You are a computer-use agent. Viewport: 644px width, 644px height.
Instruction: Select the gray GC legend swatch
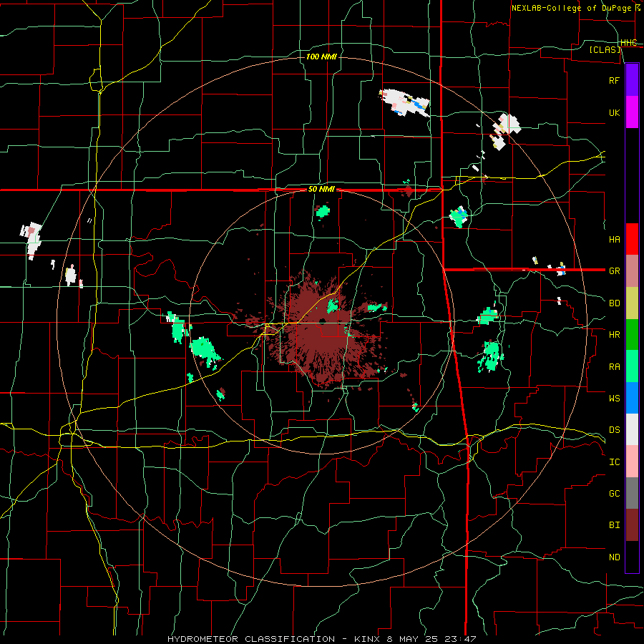click(632, 493)
